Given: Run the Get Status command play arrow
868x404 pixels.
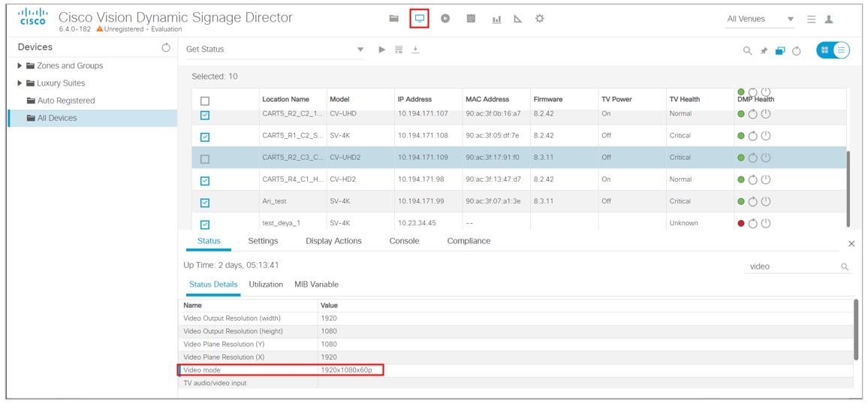Looking at the screenshot, I should pyautogui.click(x=381, y=50).
